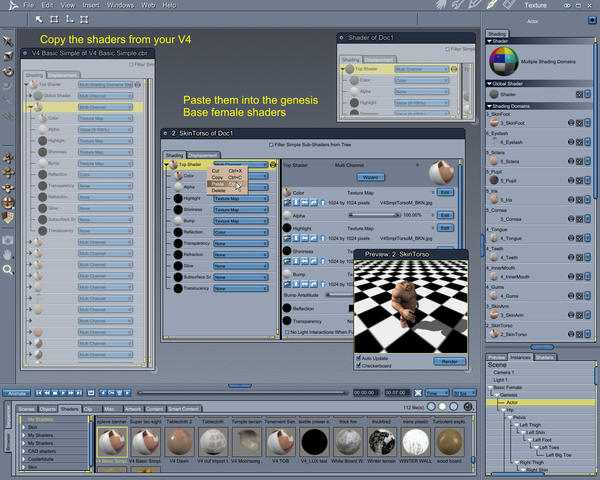Image resolution: width=600 pixels, height=480 pixels.
Task: Open the Edit menu
Action: (47, 5)
